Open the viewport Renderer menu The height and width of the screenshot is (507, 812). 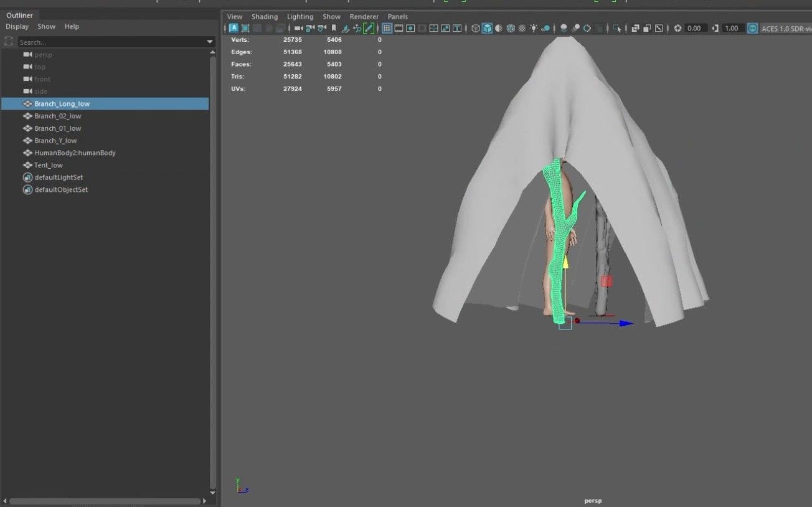[x=364, y=17]
